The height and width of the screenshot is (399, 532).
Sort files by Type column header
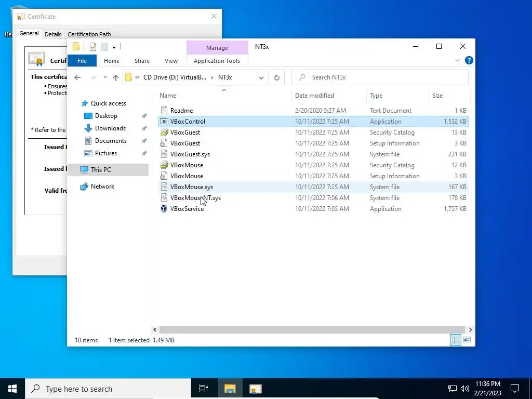coord(397,96)
